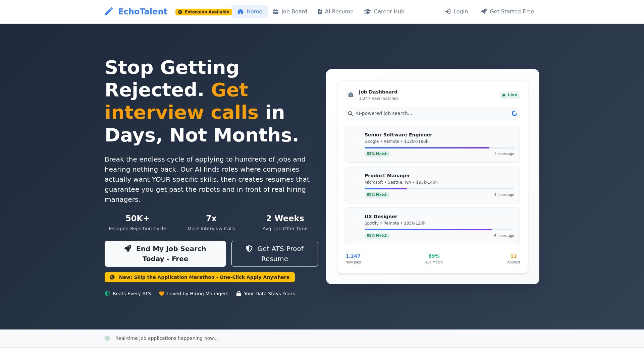Open the AI Resume menu item
644x362 pixels.
pos(335,11)
